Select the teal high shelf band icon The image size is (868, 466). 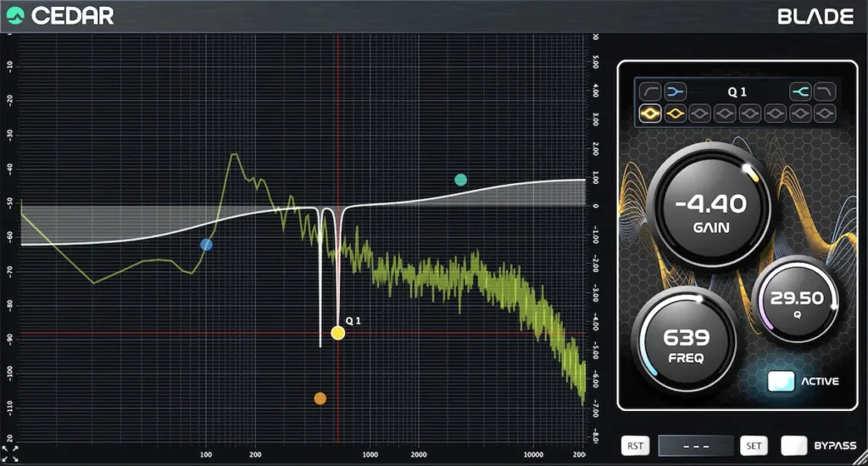800,92
